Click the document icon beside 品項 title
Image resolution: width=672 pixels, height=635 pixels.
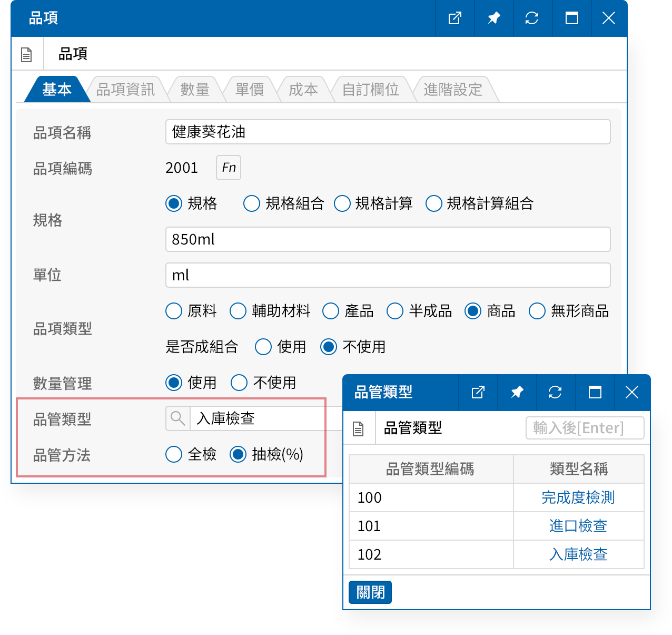(27, 53)
